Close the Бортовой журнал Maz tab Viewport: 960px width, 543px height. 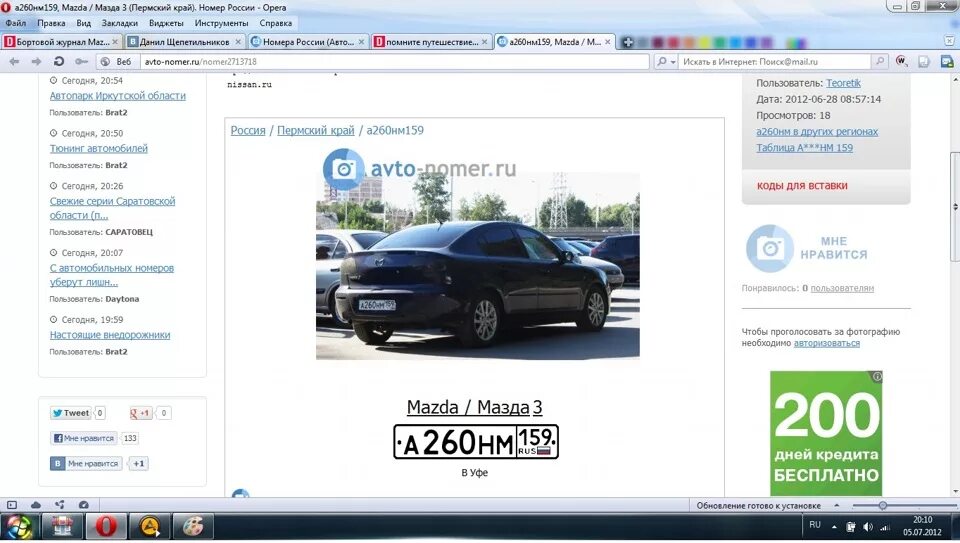114,42
